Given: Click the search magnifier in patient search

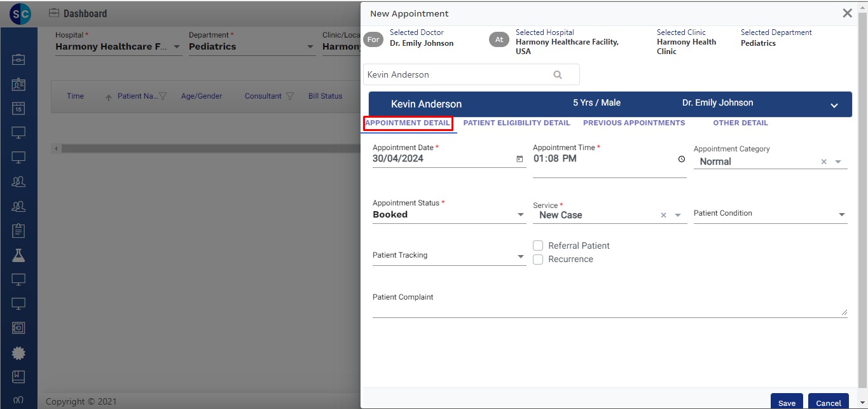Looking at the screenshot, I should tap(558, 74).
